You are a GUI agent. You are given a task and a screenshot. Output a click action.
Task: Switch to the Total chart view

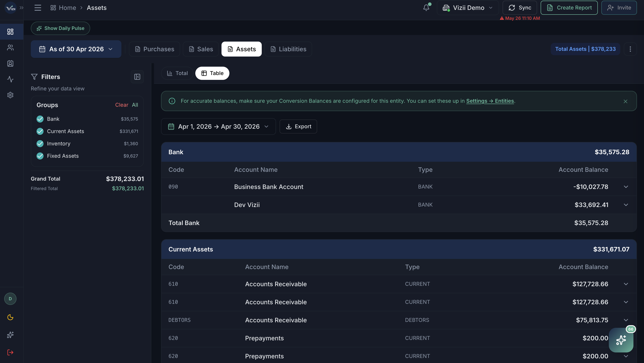pyautogui.click(x=177, y=73)
